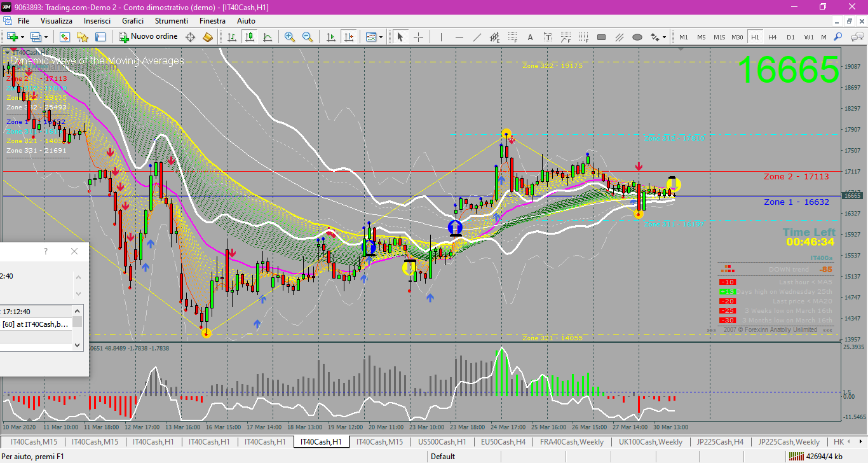Open the Aiuto menu
This screenshot has width=868, height=463.
click(246, 21)
